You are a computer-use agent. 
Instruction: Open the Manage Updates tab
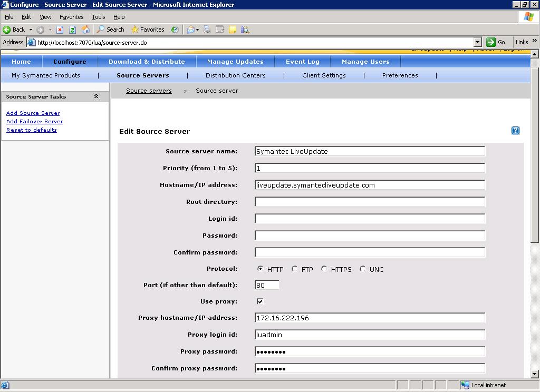pyautogui.click(x=235, y=62)
